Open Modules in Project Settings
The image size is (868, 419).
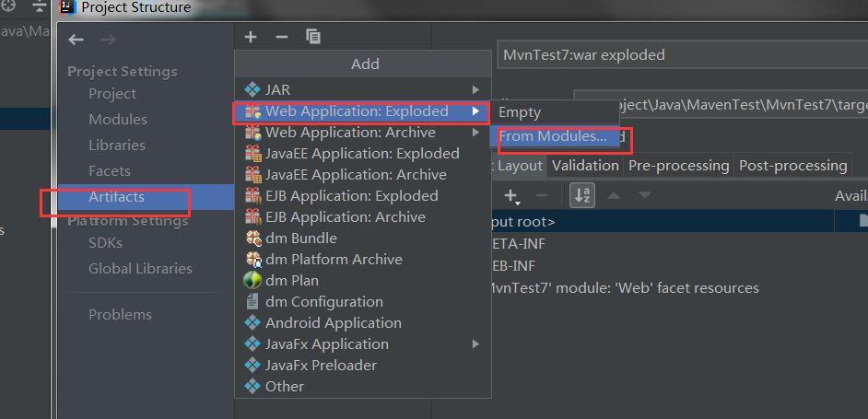118,120
